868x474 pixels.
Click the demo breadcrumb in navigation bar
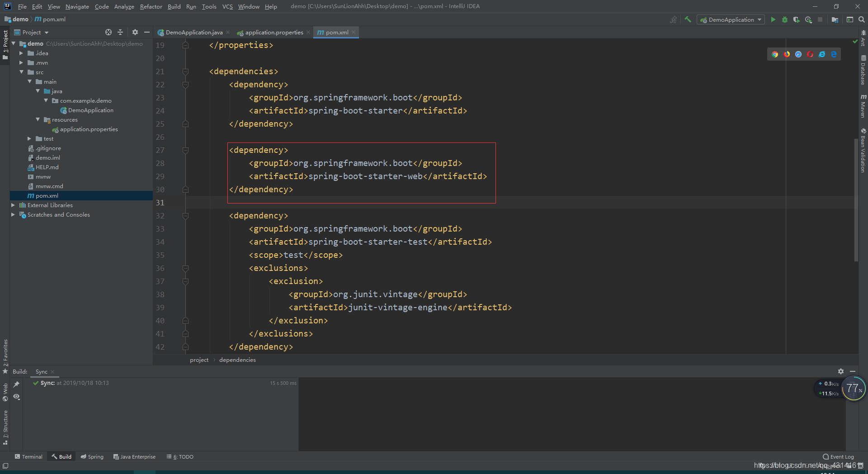pos(17,19)
